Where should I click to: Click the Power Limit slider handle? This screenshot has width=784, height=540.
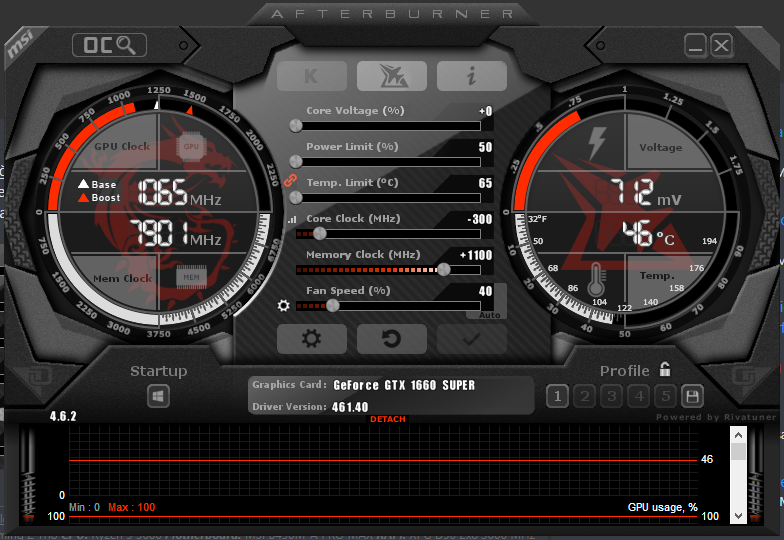296,162
